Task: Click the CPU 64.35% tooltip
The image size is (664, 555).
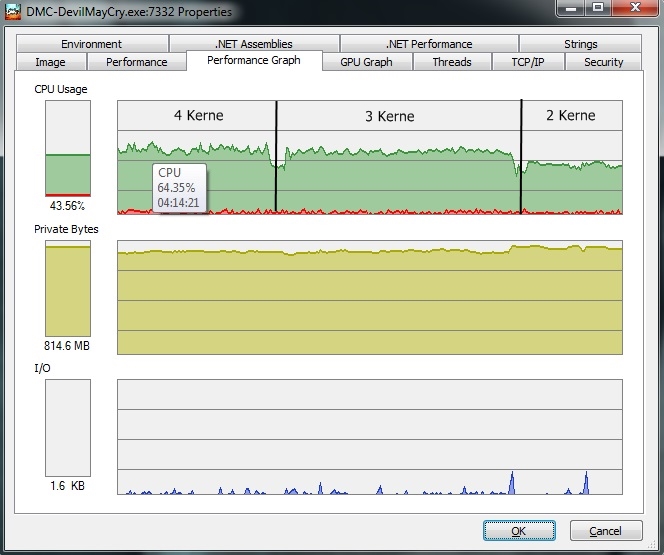Action: [180, 188]
